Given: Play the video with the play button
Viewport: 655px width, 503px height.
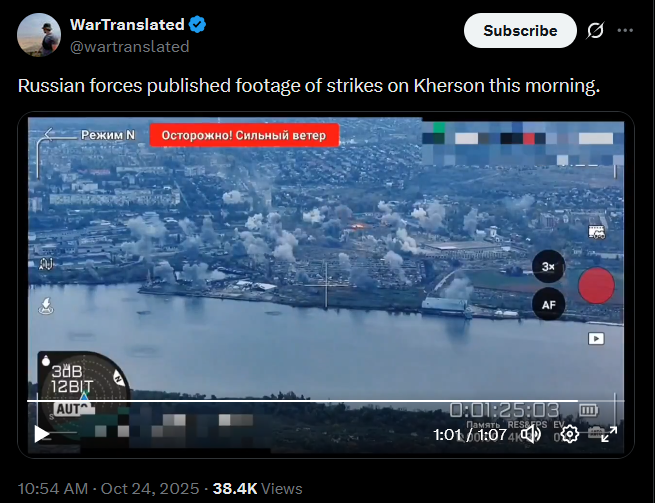Looking at the screenshot, I should pyautogui.click(x=41, y=434).
